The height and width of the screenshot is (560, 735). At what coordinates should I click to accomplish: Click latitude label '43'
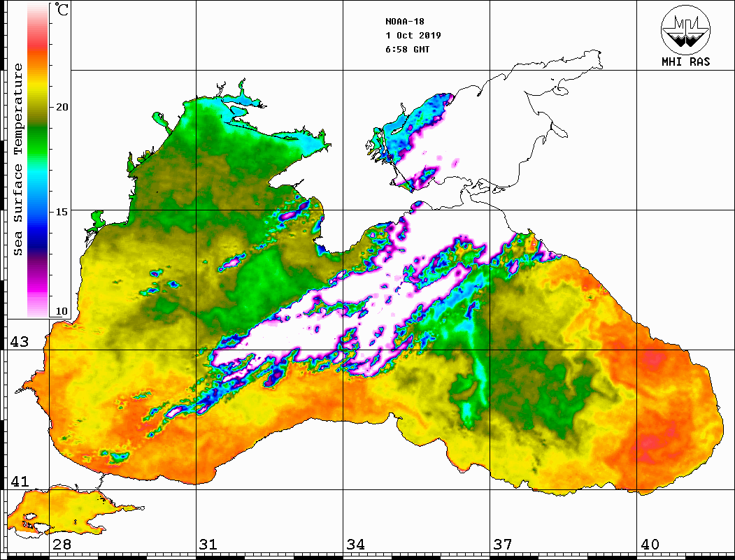19,342
